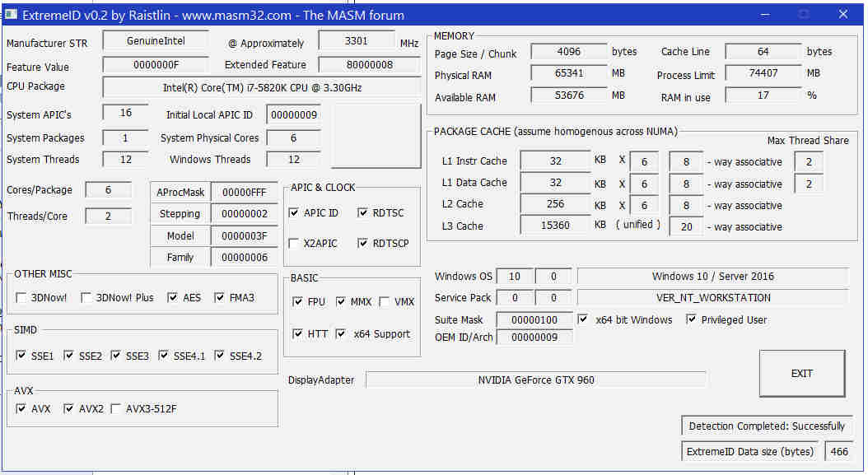Select the Windows 10 / Server 2016 field
The height and width of the screenshot is (475, 868).
712,277
